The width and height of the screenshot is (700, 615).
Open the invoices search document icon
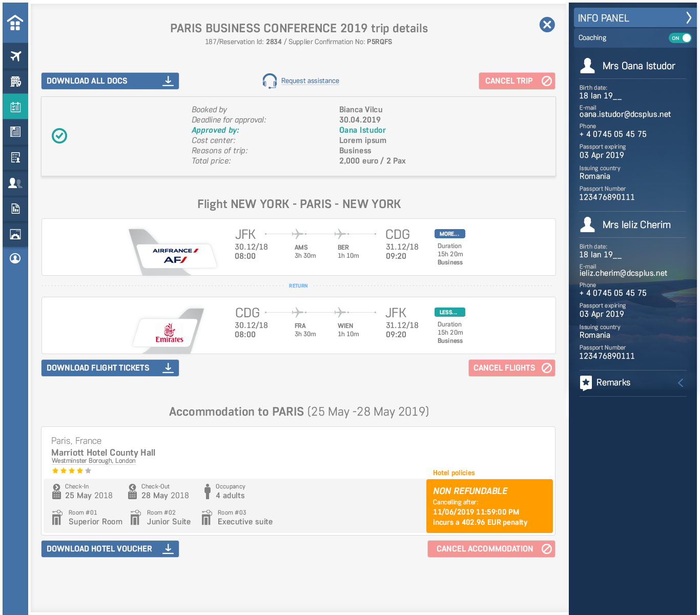point(15,157)
